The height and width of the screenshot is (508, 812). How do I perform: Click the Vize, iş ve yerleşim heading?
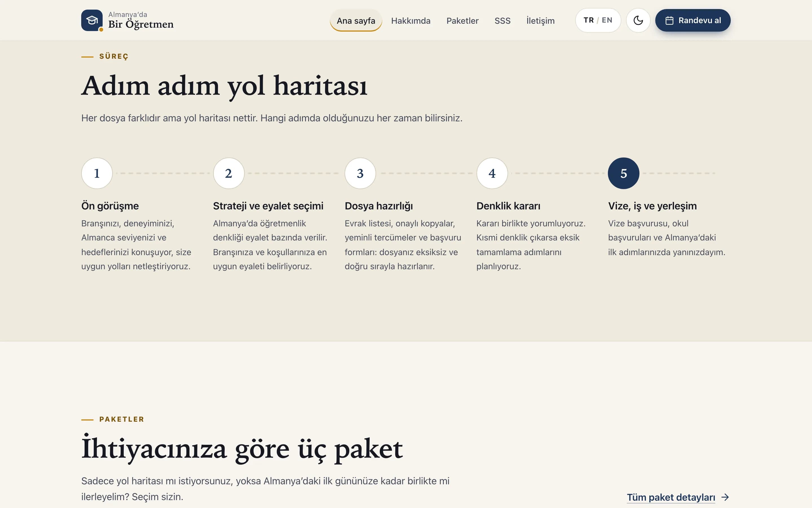(652, 206)
